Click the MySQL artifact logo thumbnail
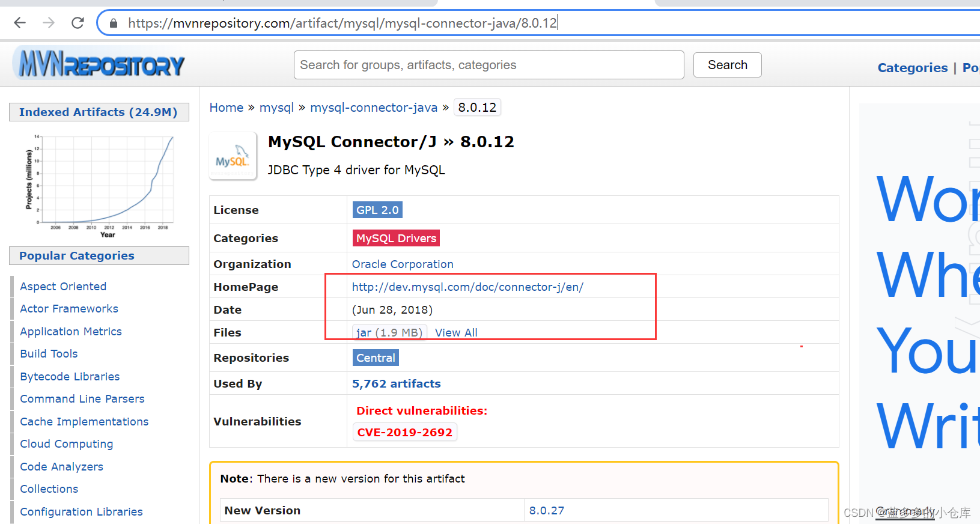Image resolution: width=980 pixels, height=524 pixels. [x=233, y=156]
